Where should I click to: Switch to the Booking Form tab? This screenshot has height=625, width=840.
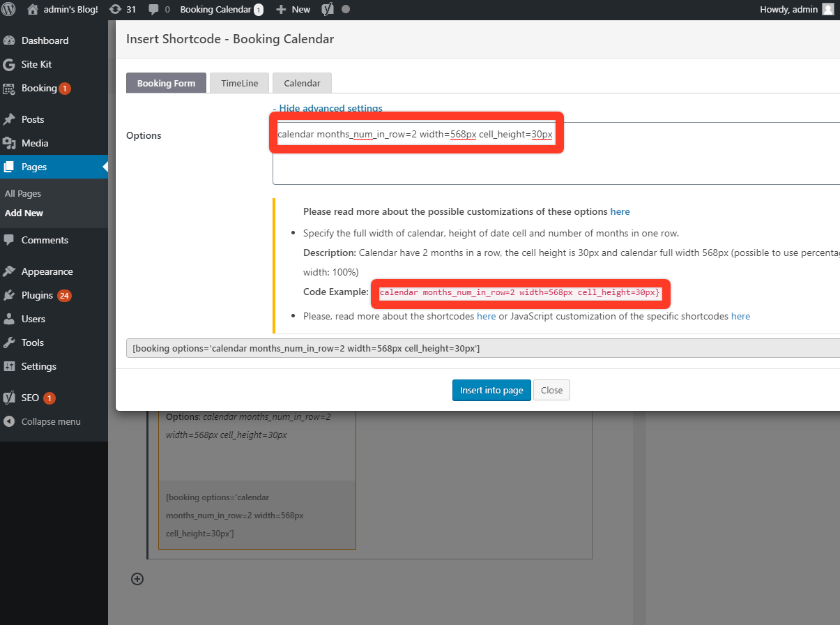(166, 83)
